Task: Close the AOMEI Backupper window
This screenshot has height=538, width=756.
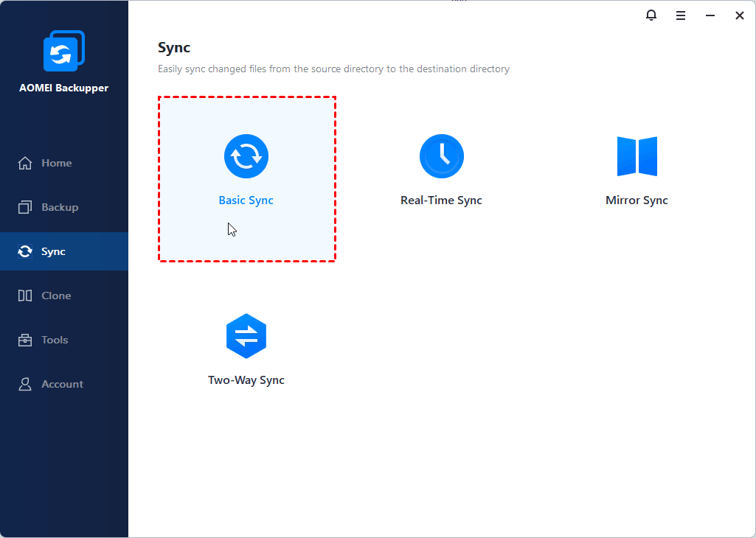Action: [740, 15]
